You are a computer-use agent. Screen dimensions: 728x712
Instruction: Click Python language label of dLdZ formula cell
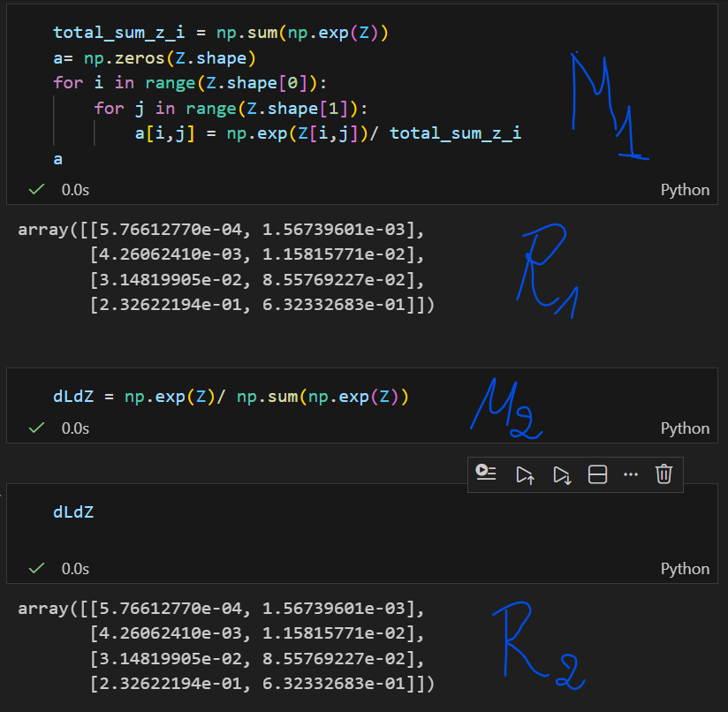pos(685,428)
